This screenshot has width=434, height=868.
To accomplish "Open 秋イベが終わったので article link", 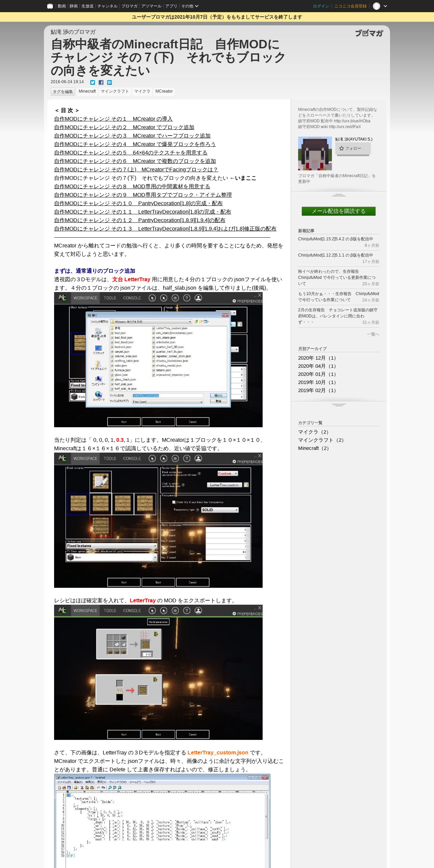I will (337, 278).
